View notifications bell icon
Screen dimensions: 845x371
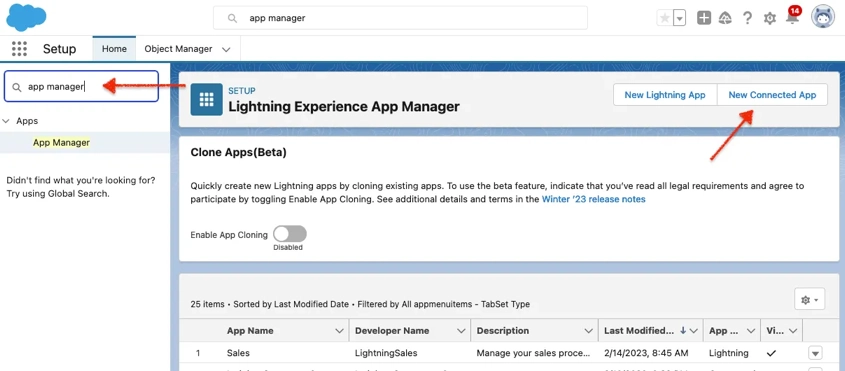792,18
